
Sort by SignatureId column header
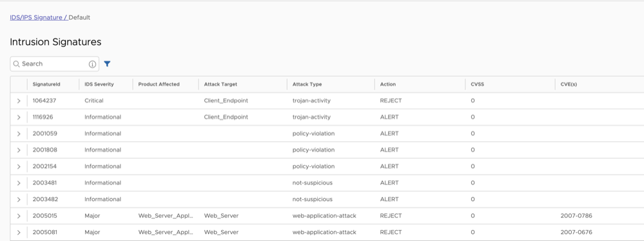tap(46, 84)
